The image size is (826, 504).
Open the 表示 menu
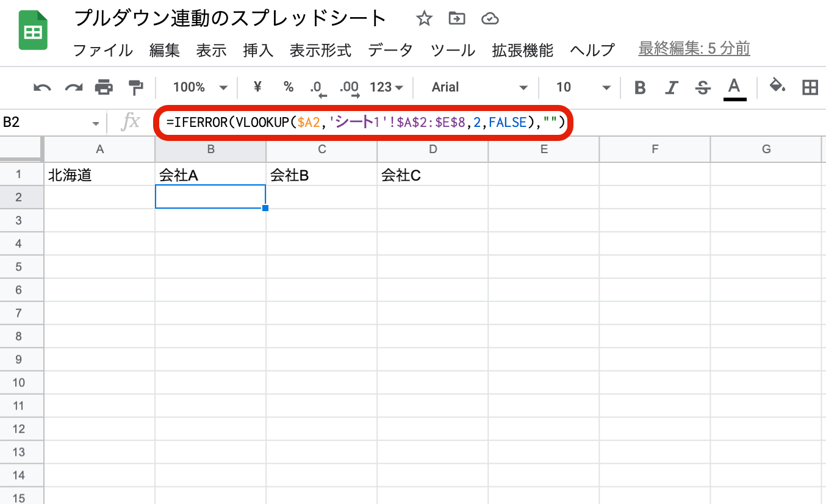coord(212,50)
